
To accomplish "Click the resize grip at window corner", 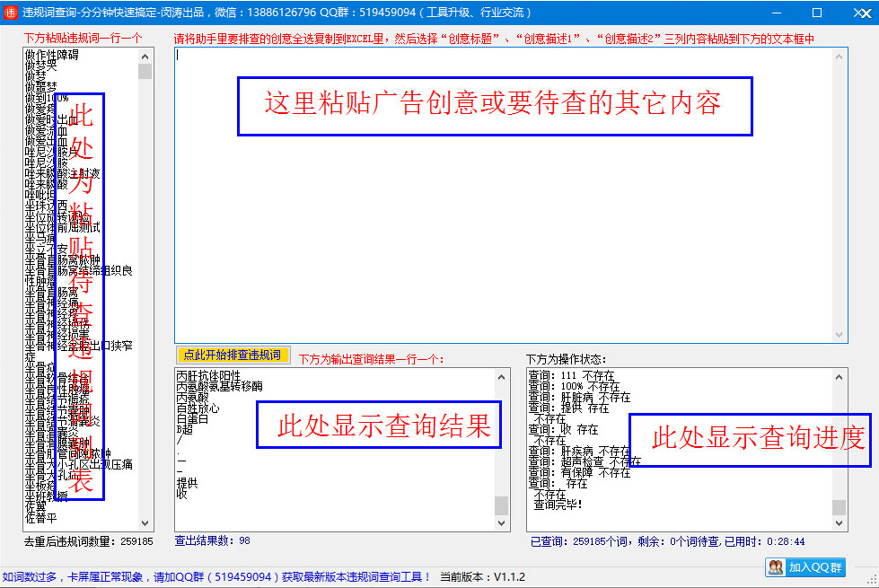I will click(873, 580).
